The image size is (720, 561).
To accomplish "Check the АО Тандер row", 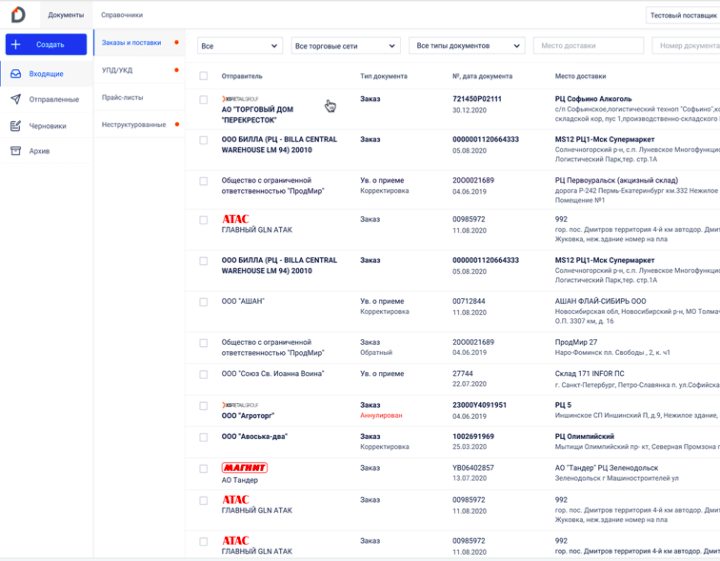I will [x=203, y=469].
